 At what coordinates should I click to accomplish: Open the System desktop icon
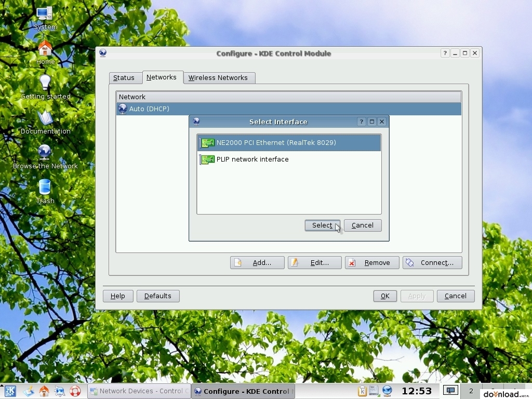pos(45,18)
